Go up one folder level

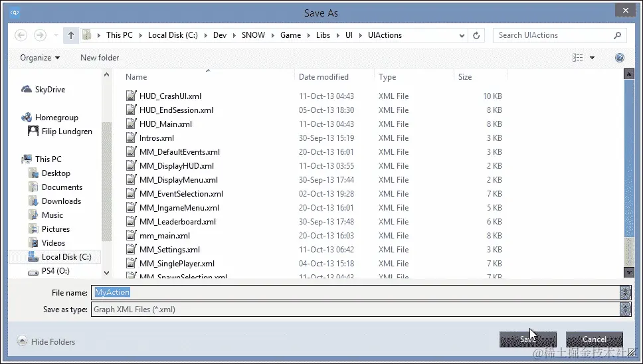[71, 35]
